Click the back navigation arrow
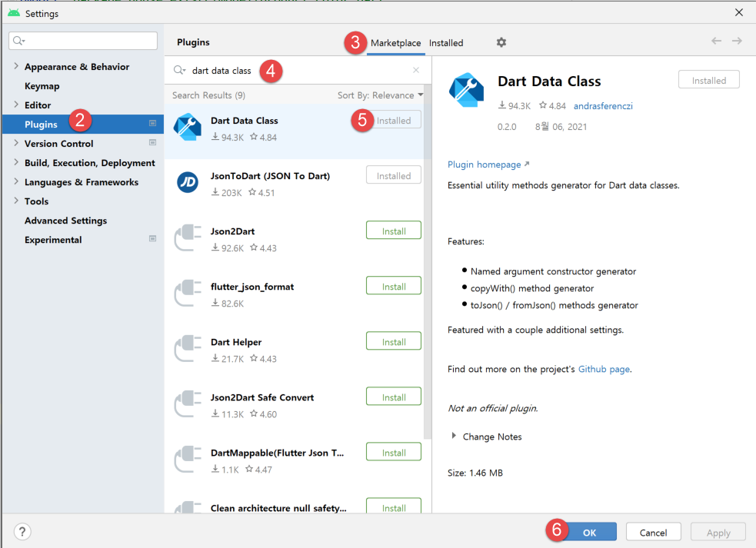The height and width of the screenshot is (548, 756). [x=717, y=41]
